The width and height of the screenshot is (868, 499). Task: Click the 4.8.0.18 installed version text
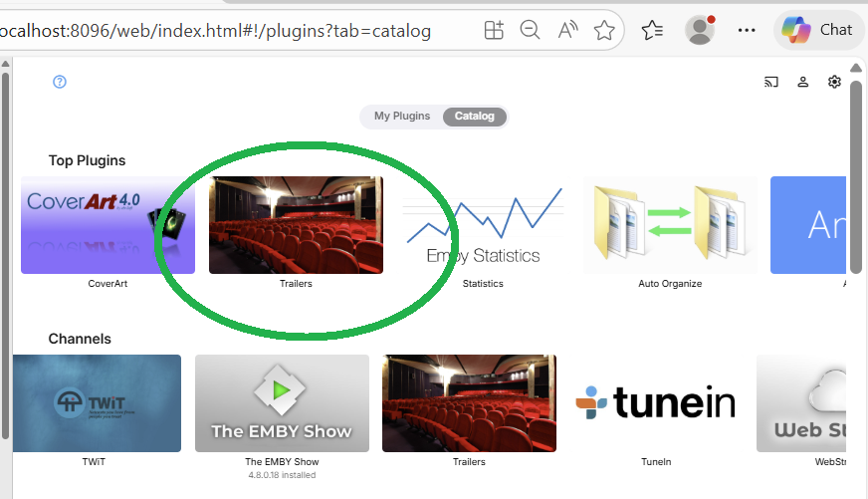[x=282, y=475]
